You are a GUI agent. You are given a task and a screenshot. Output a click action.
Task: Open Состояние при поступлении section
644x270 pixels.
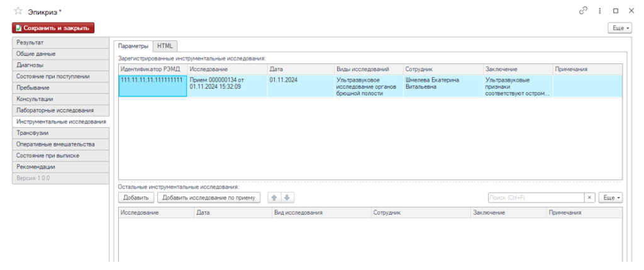(x=61, y=76)
